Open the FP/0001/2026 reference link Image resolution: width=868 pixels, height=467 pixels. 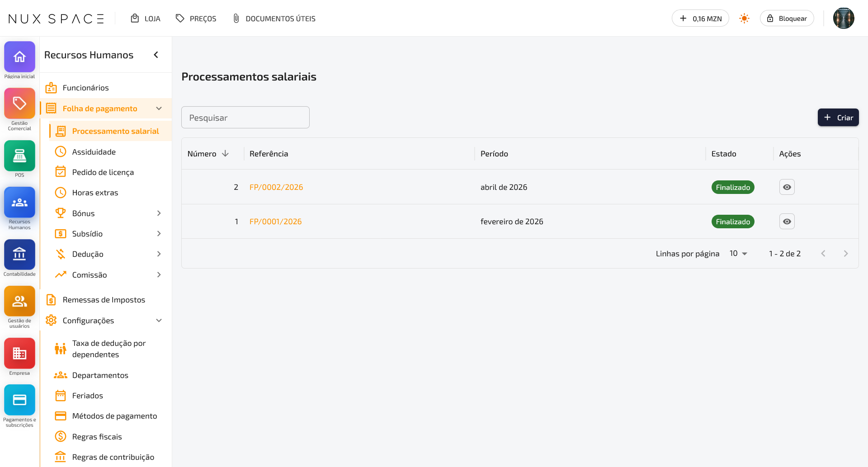click(276, 222)
